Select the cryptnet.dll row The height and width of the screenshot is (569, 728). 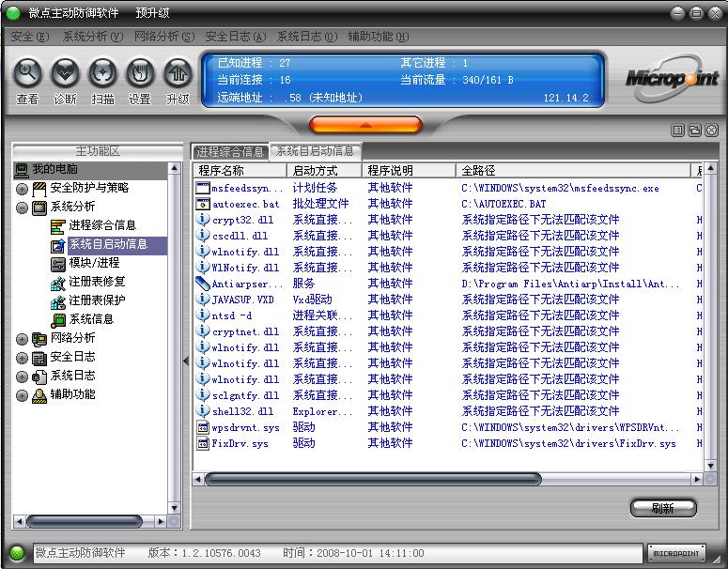pos(448,331)
